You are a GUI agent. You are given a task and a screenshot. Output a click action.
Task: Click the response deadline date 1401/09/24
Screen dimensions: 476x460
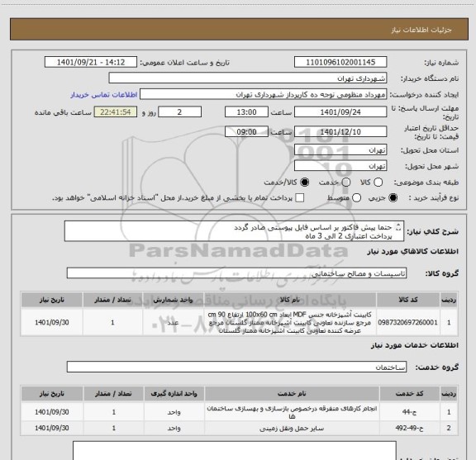(340, 112)
